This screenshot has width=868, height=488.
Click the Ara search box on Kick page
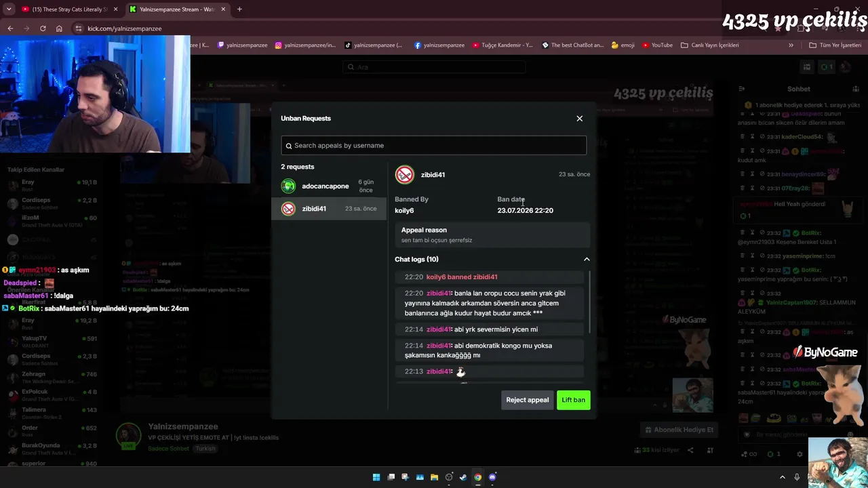click(434, 67)
